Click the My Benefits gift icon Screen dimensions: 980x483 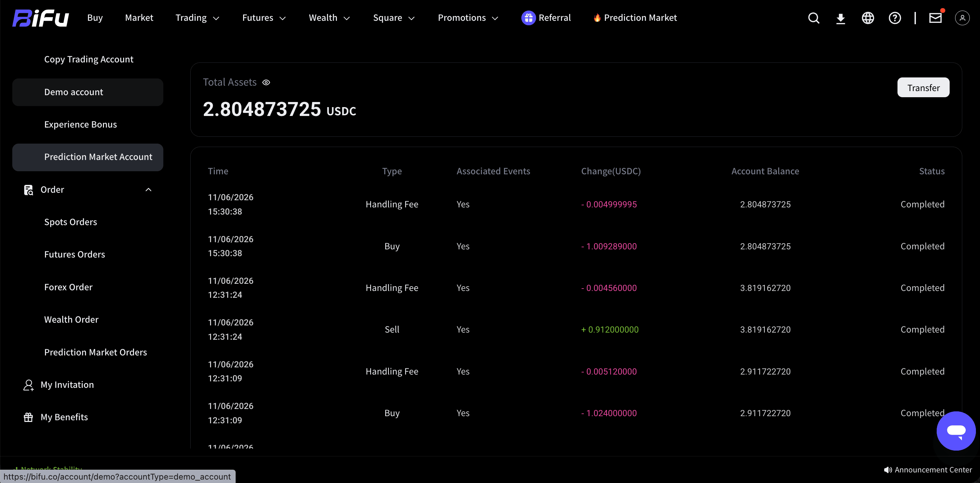[29, 417]
